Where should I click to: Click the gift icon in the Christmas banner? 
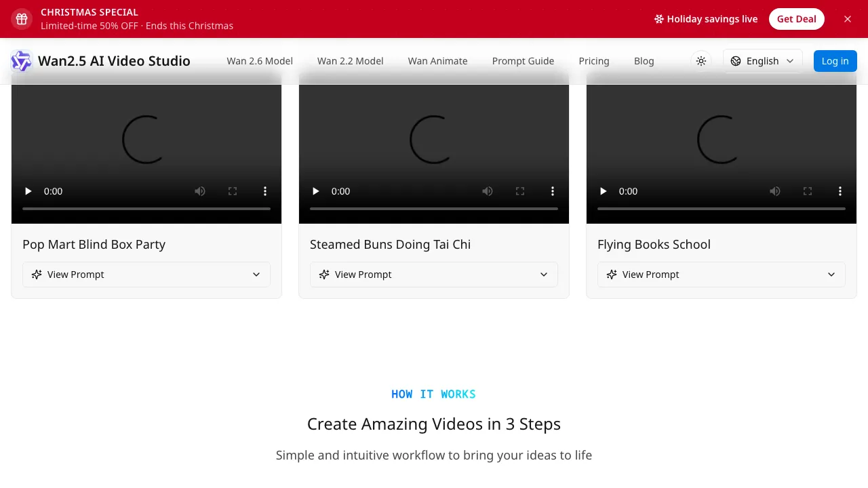tap(21, 19)
